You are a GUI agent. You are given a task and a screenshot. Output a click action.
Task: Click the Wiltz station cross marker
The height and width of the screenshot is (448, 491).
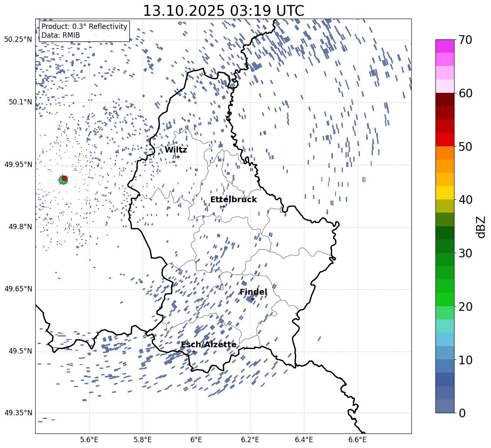[x=178, y=157]
